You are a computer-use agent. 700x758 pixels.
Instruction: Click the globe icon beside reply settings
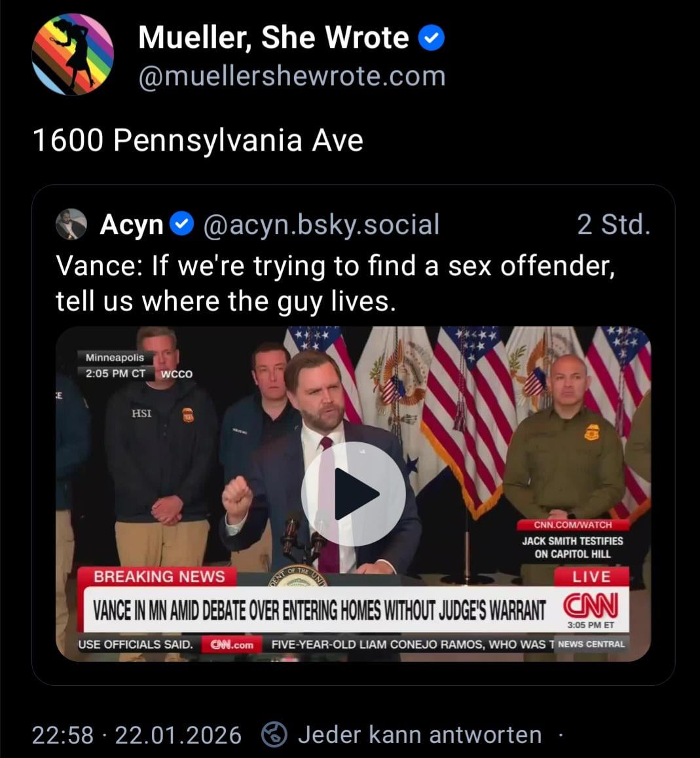(x=274, y=734)
